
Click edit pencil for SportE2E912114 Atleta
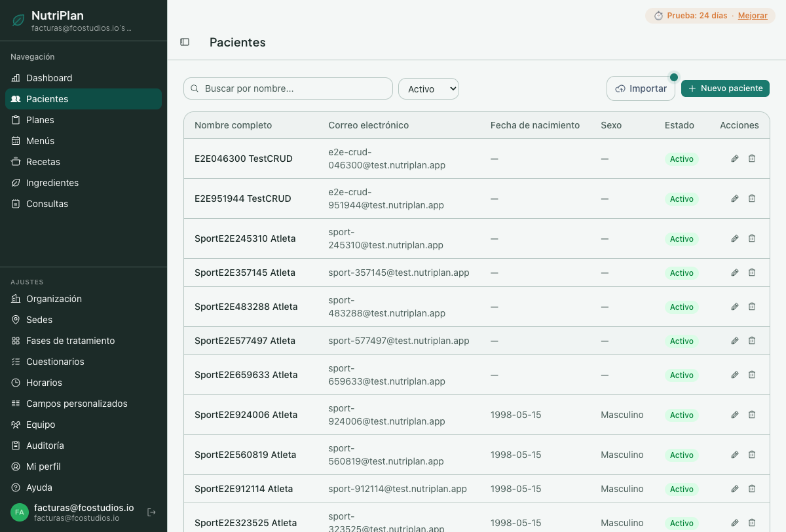[x=735, y=489]
